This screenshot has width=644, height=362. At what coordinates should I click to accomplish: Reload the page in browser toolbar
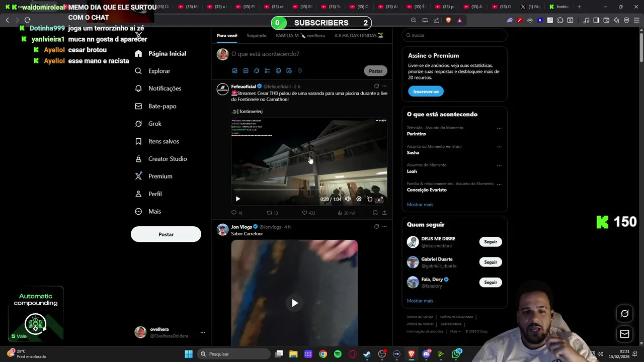27,20
